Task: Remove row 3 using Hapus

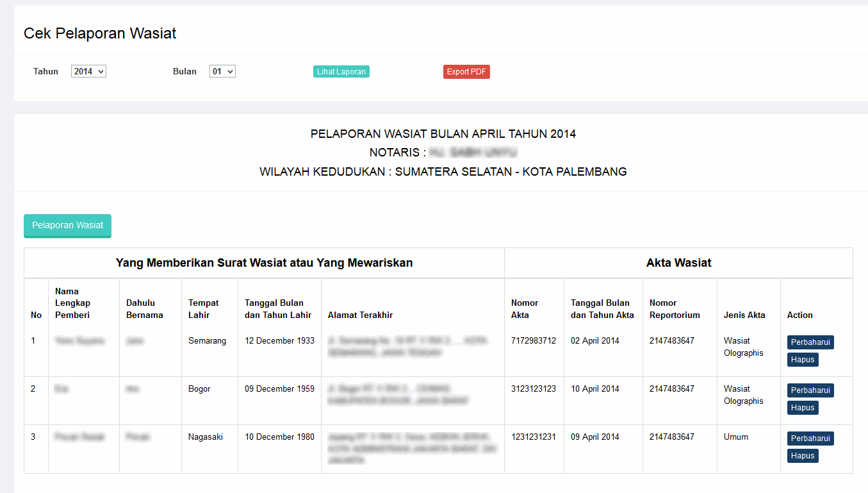Action: [802, 456]
